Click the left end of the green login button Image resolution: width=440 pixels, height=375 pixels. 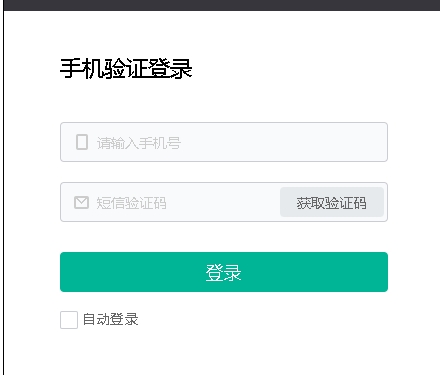77,272
